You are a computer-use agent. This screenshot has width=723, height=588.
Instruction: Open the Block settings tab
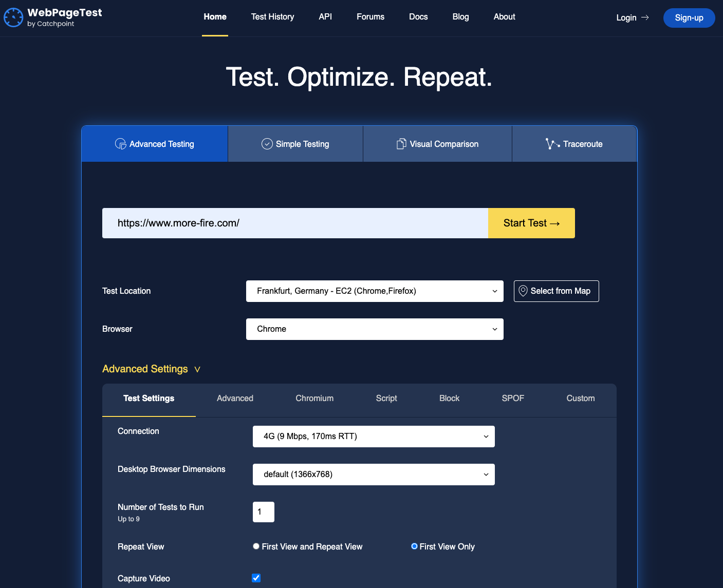(449, 399)
